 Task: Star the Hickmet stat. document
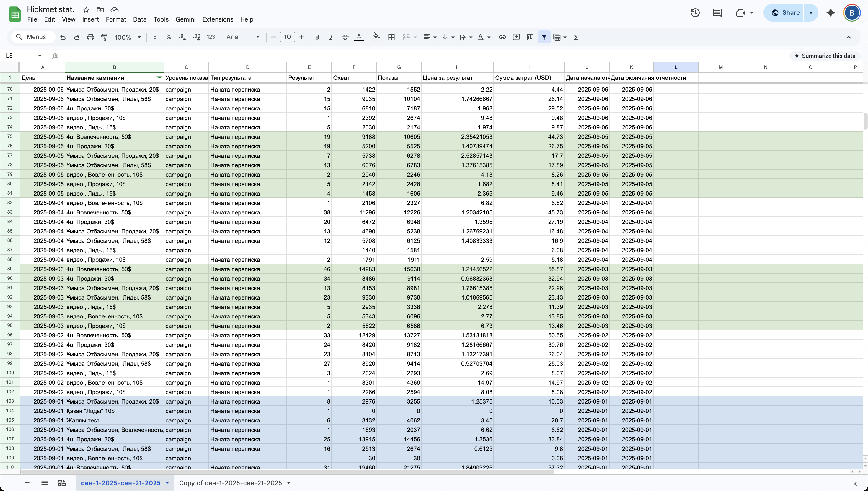point(86,10)
